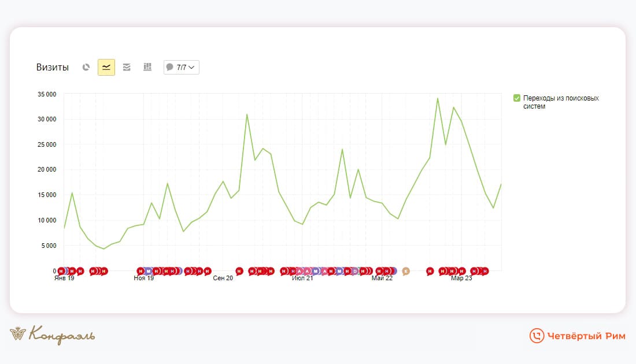Select the highlighted line chart view icon
This screenshot has width=636, height=364.
point(106,67)
